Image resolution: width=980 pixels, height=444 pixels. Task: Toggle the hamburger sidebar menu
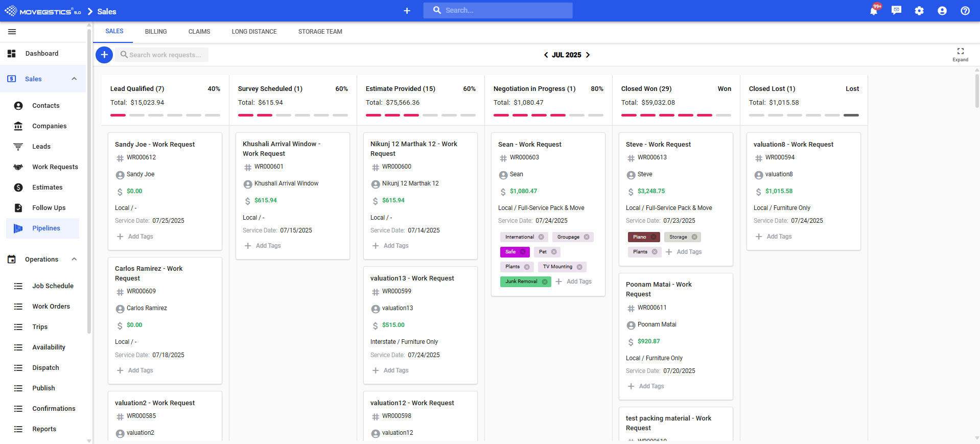12,32
